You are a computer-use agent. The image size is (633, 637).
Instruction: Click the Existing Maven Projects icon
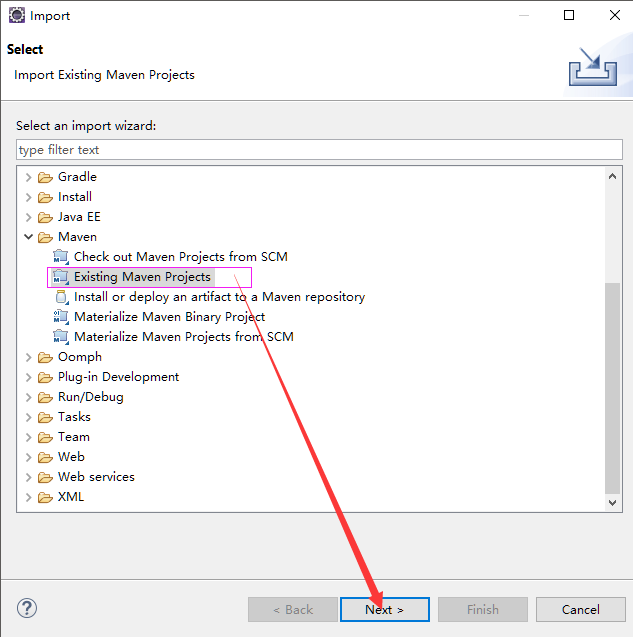[x=61, y=277]
